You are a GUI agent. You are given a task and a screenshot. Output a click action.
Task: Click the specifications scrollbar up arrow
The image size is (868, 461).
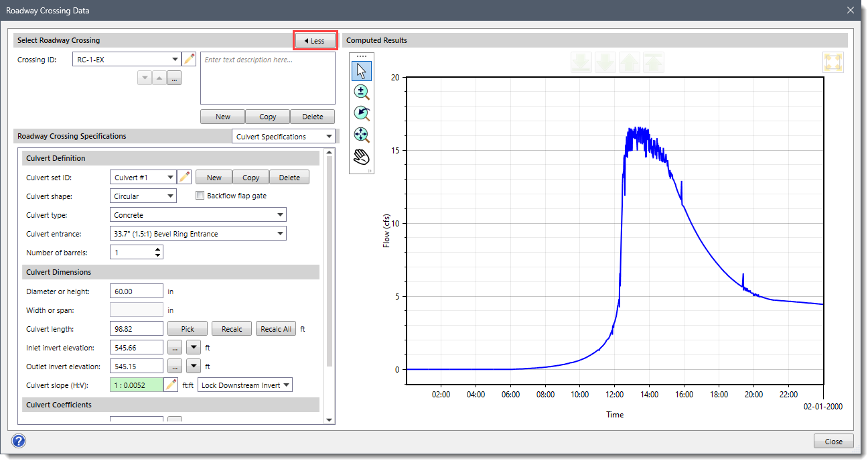point(329,152)
